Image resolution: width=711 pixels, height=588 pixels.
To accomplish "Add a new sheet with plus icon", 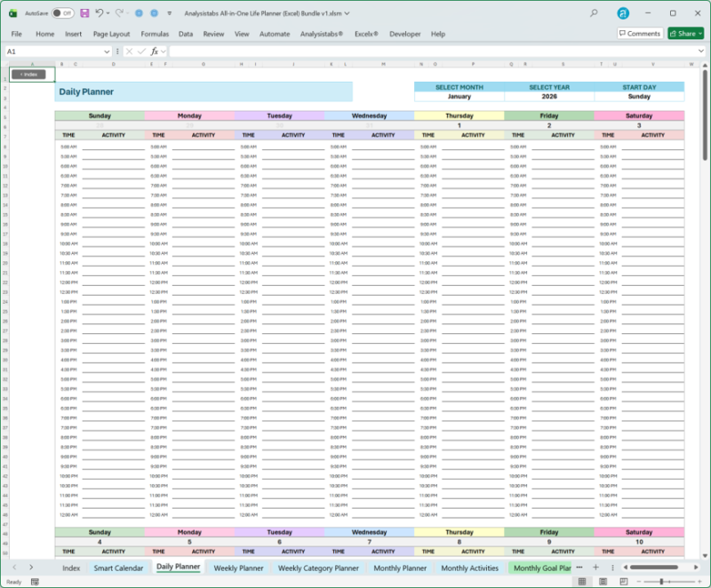I will tap(595, 568).
